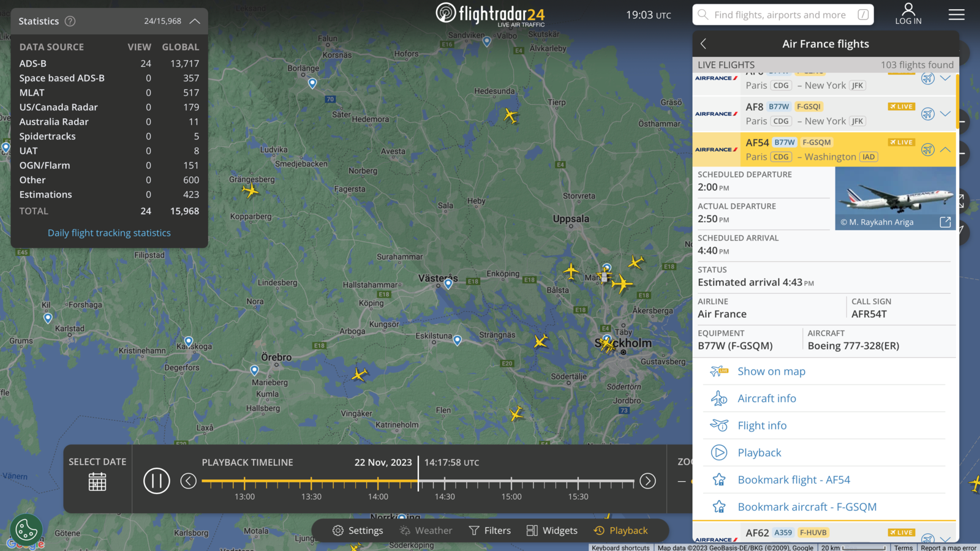The image size is (980, 551).
Task: Pause the playback timeline
Action: pyautogui.click(x=157, y=481)
